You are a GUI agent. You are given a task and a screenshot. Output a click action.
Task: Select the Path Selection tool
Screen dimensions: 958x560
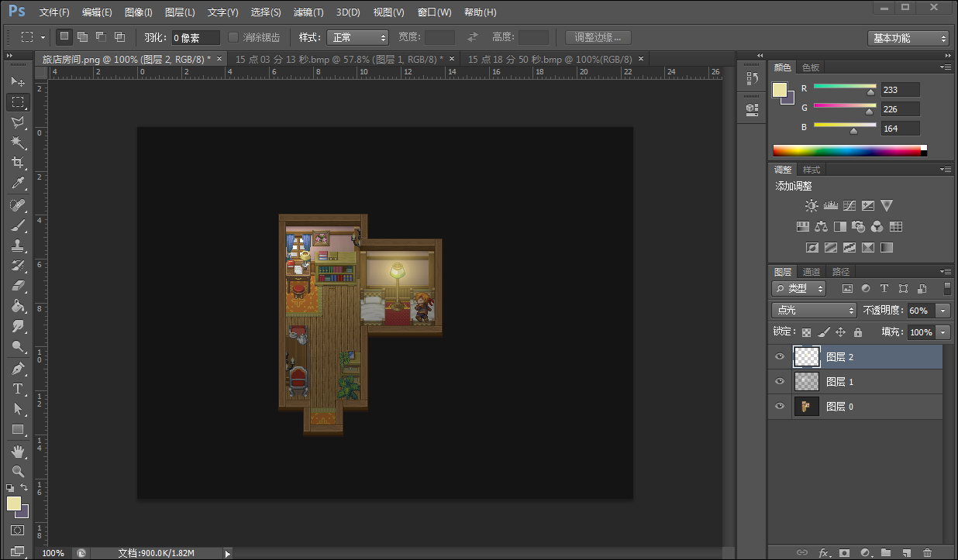click(18, 409)
